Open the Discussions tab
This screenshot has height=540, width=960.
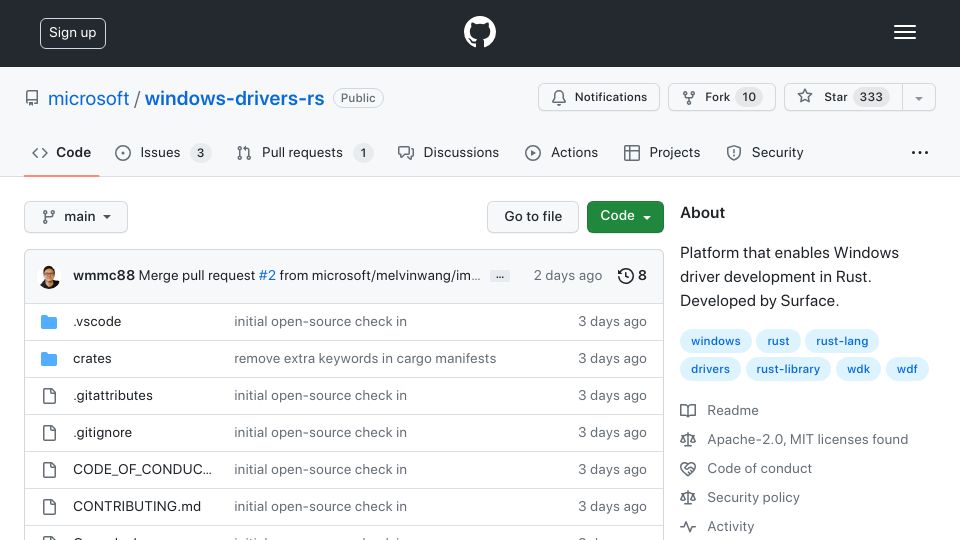(448, 152)
